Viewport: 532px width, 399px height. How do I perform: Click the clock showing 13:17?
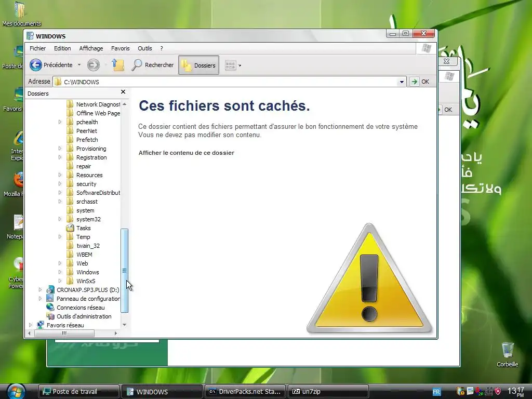click(515, 392)
